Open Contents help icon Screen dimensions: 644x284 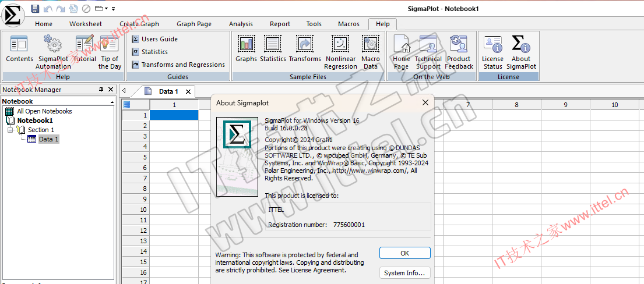click(x=19, y=49)
